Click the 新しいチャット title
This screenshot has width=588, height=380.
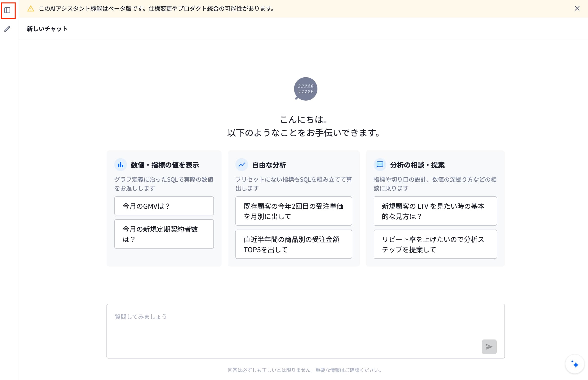(47, 29)
